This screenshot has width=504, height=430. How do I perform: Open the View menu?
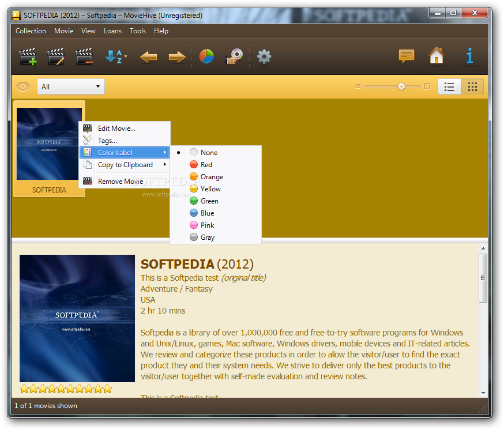(88, 31)
